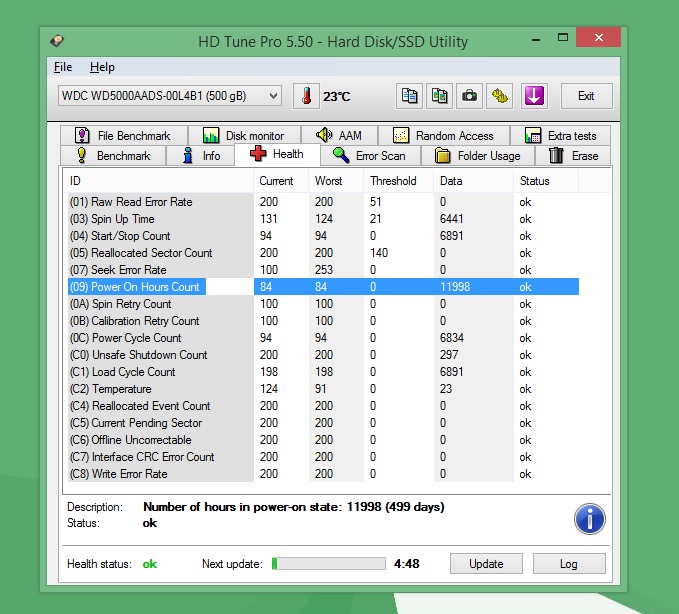The image size is (679, 614).
Task: Open the AAM tab
Action: [340, 136]
